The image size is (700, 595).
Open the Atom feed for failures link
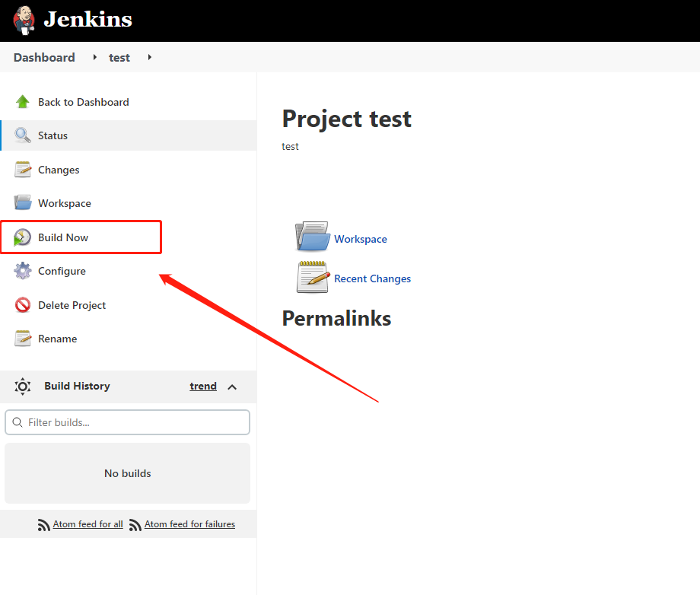coord(189,524)
